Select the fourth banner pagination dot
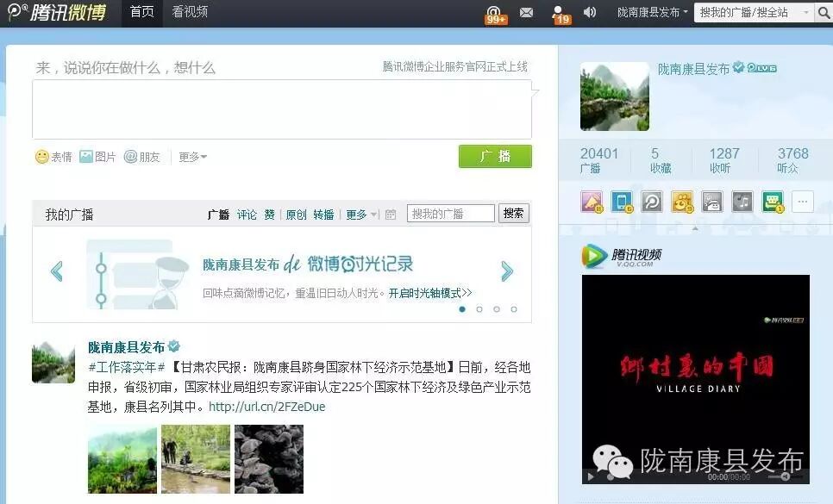Screen dimensions: 833x504 (x=514, y=308)
